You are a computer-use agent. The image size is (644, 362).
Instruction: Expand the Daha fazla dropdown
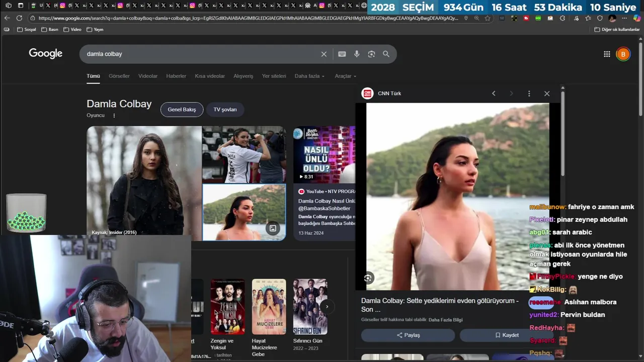309,76
